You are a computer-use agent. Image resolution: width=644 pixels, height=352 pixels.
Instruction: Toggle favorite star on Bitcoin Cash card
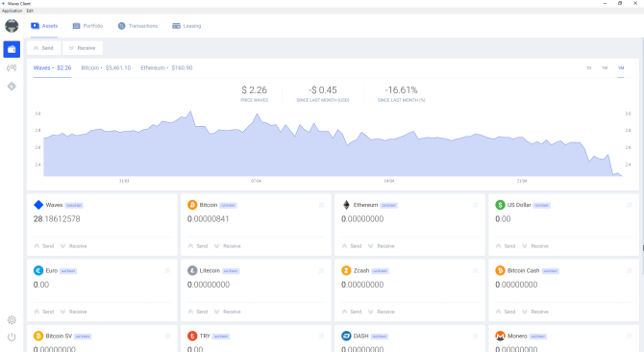point(630,270)
